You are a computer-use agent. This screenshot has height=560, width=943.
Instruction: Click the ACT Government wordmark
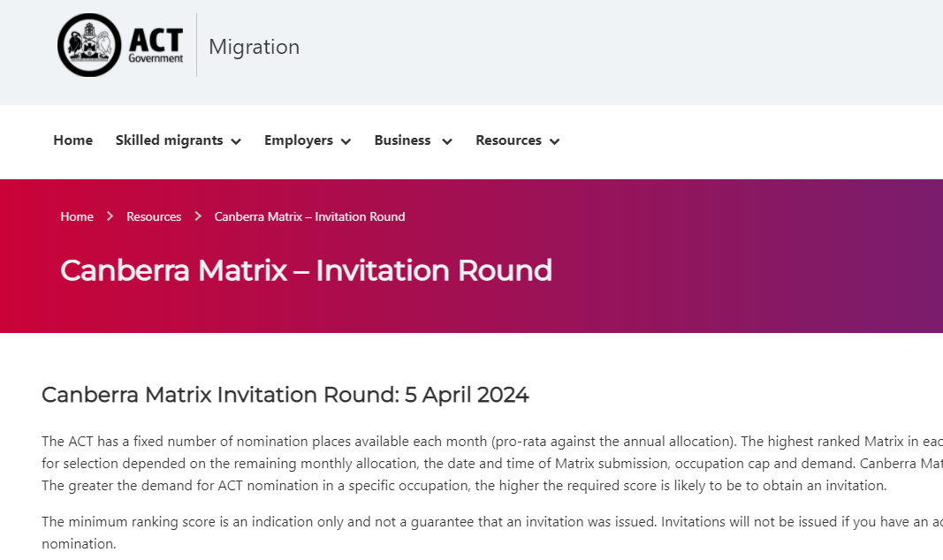click(x=156, y=46)
